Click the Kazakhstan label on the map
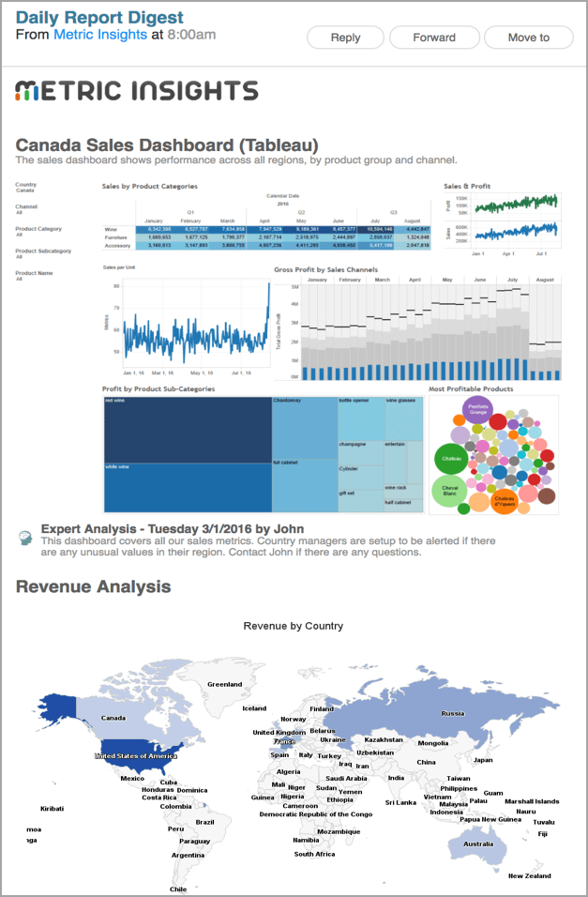This screenshot has height=897, width=588. pyautogui.click(x=384, y=739)
